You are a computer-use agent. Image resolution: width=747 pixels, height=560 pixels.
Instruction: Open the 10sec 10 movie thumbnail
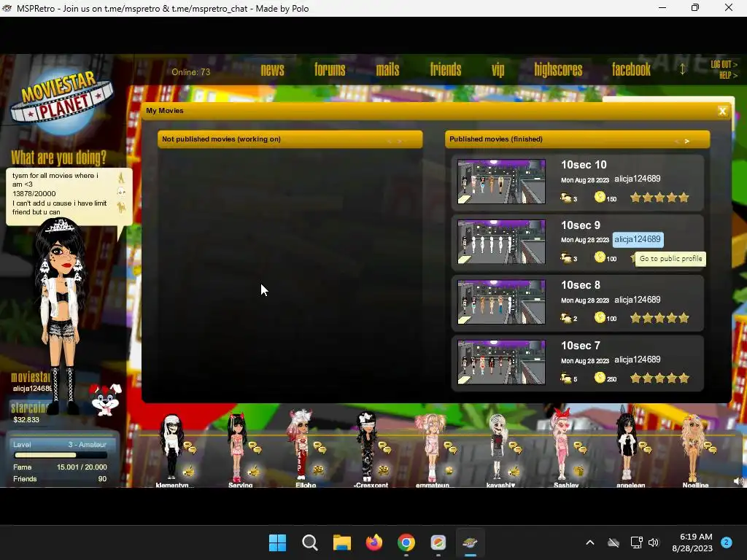pyautogui.click(x=501, y=182)
